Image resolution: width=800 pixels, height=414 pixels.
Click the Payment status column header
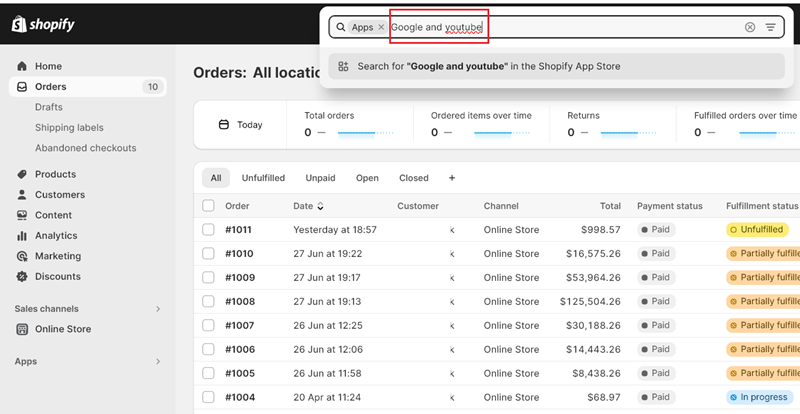point(669,206)
